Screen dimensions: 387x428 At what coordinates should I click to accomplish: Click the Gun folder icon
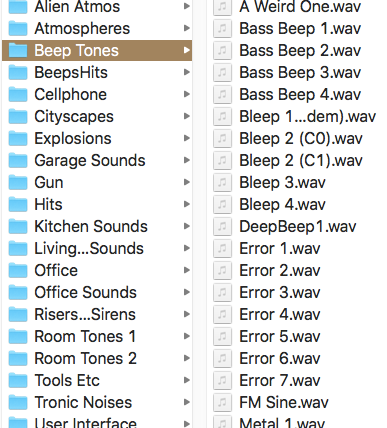[18, 182]
